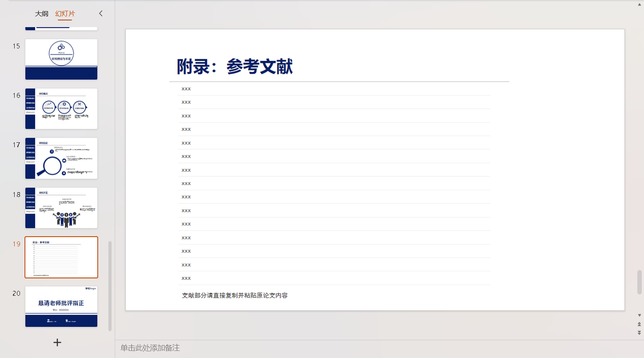
Task: Add a new slide with the plus icon
Action: coord(57,342)
